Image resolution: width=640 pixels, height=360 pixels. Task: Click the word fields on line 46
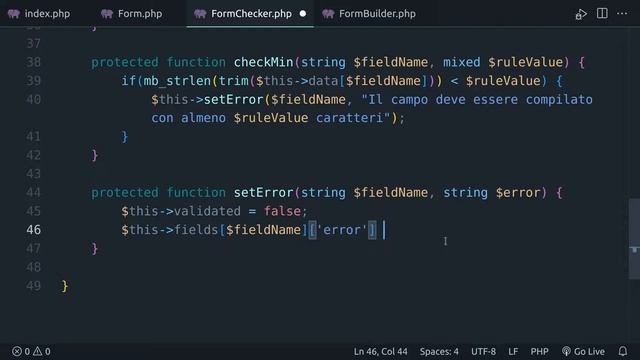coord(196,230)
